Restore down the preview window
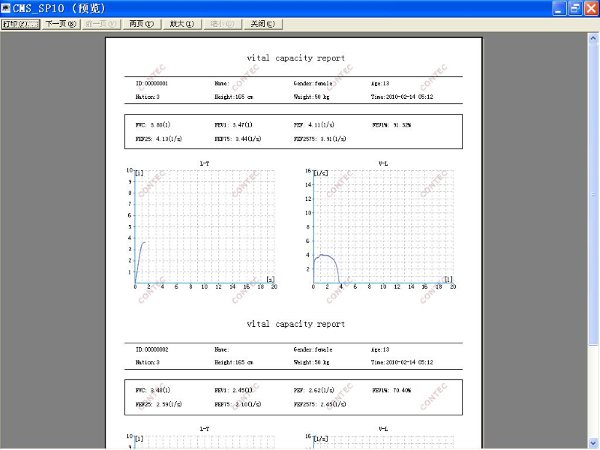The height and width of the screenshot is (450, 600). [573, 8]
